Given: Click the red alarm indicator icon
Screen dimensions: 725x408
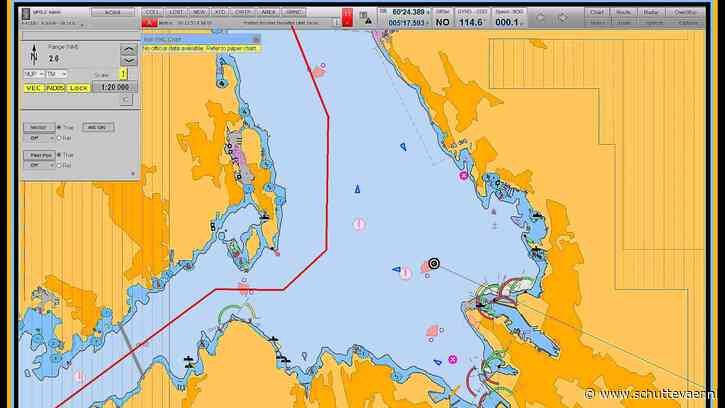Looking at the screenshot, I should pyautogui.click(x=347, y=17).
